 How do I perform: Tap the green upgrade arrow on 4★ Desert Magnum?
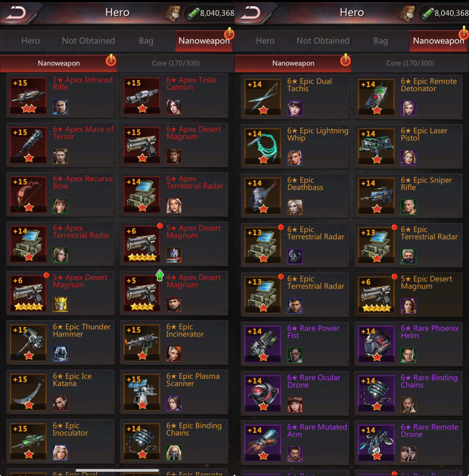(x=160, y=275)
